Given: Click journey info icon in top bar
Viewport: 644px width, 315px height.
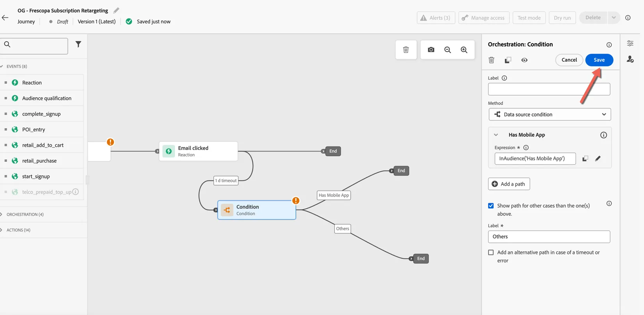Looking at the screenshot, I should click(628, 18).
